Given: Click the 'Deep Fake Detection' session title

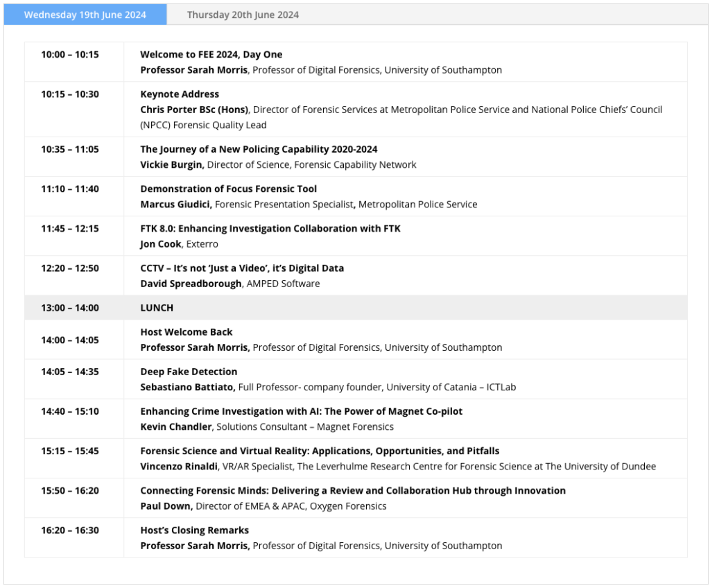Looking at the screenshot, I should [189, 372].
